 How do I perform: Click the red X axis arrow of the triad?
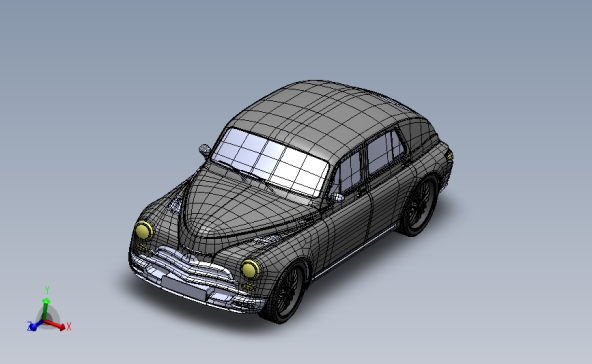(55, 325)
